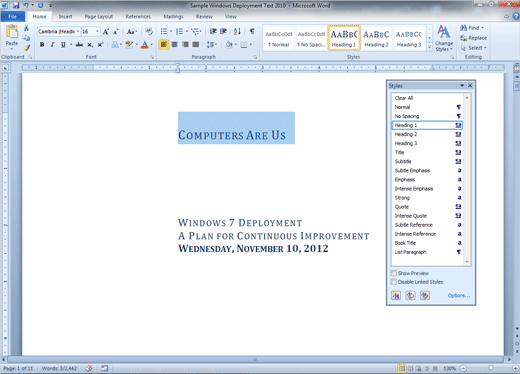Expand the Styles gallery more arrow
This screenshot has height=374, width=520.
pos(429,47)
